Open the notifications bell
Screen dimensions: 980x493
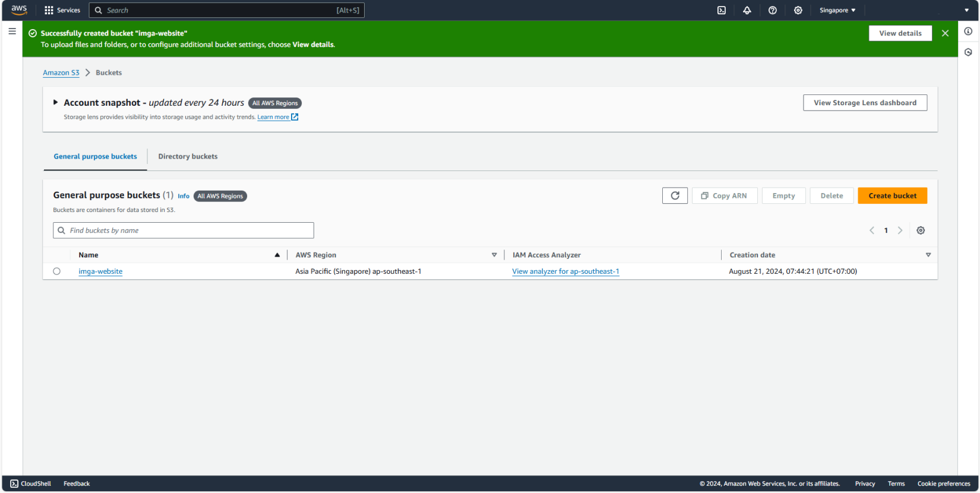(747, 10)
